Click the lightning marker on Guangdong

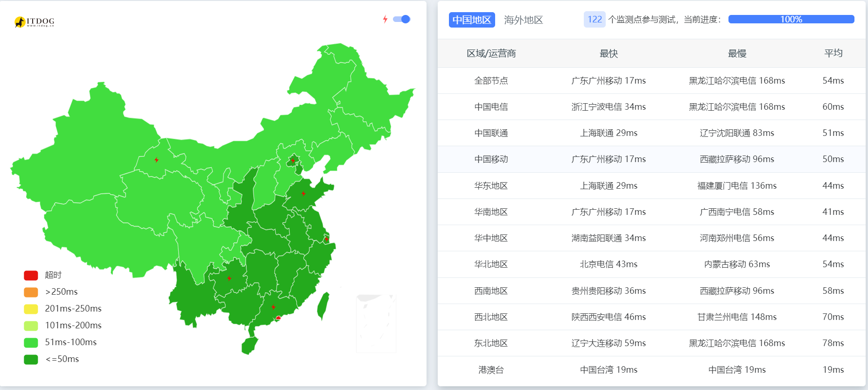point(273,307)
